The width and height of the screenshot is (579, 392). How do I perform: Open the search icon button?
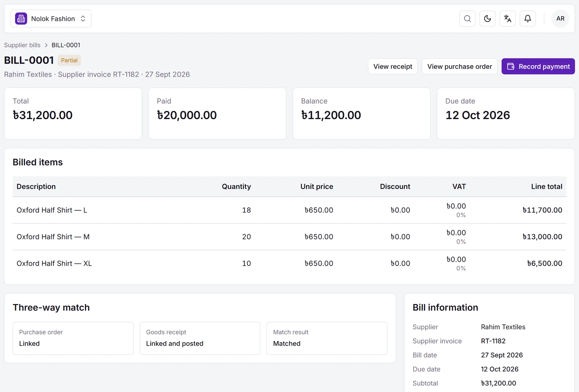click(x=467, y=18)
